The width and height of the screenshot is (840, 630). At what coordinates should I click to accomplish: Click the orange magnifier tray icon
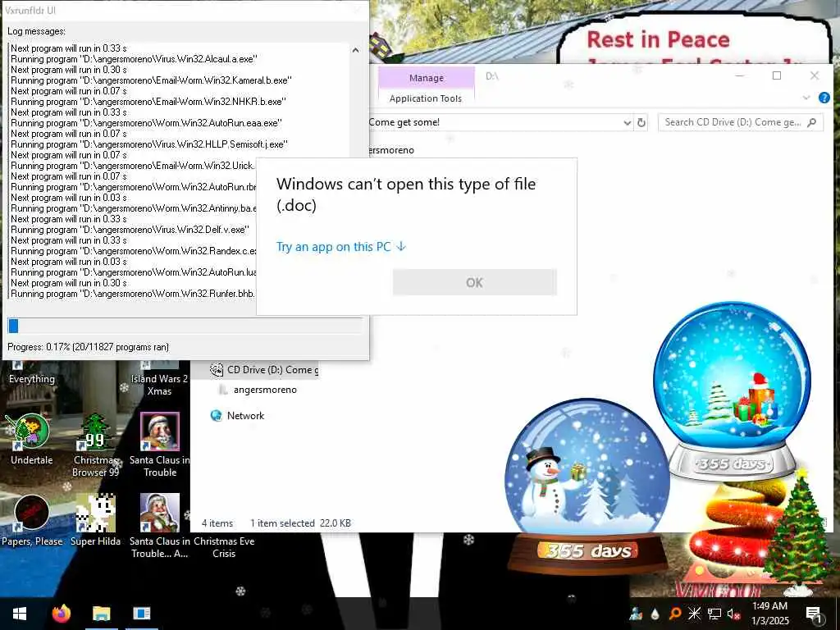[x=675, y=614]
